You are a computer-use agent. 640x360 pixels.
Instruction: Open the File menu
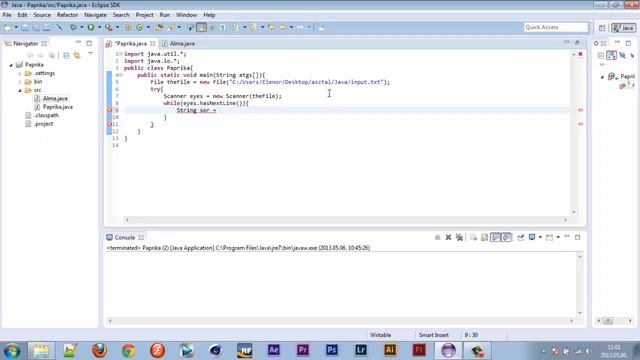click(7, 15)
